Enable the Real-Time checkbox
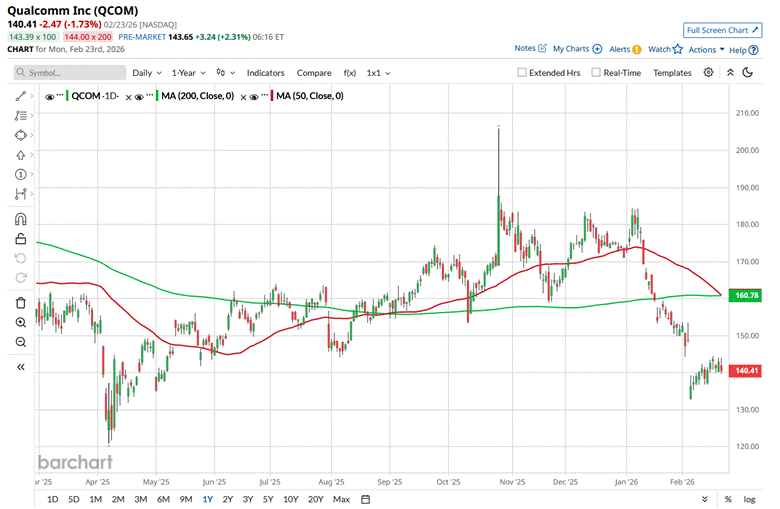The width and height of the screenshot is (780, 509). (596, 73)
